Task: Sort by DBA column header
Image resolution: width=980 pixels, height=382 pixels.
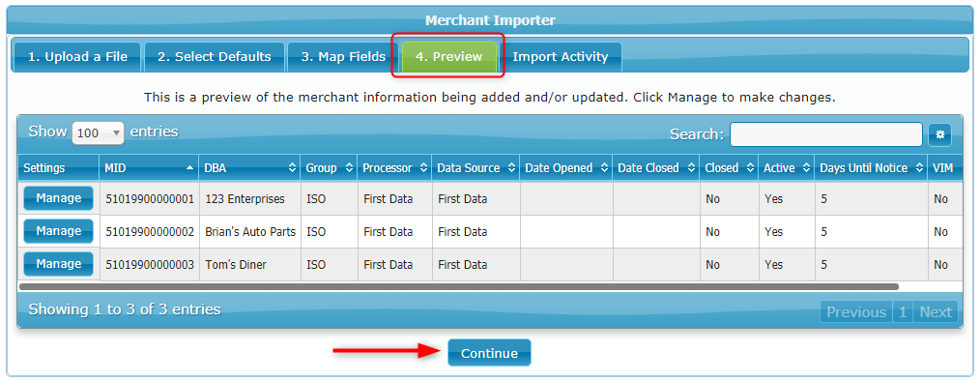Action: click(249, 168)
